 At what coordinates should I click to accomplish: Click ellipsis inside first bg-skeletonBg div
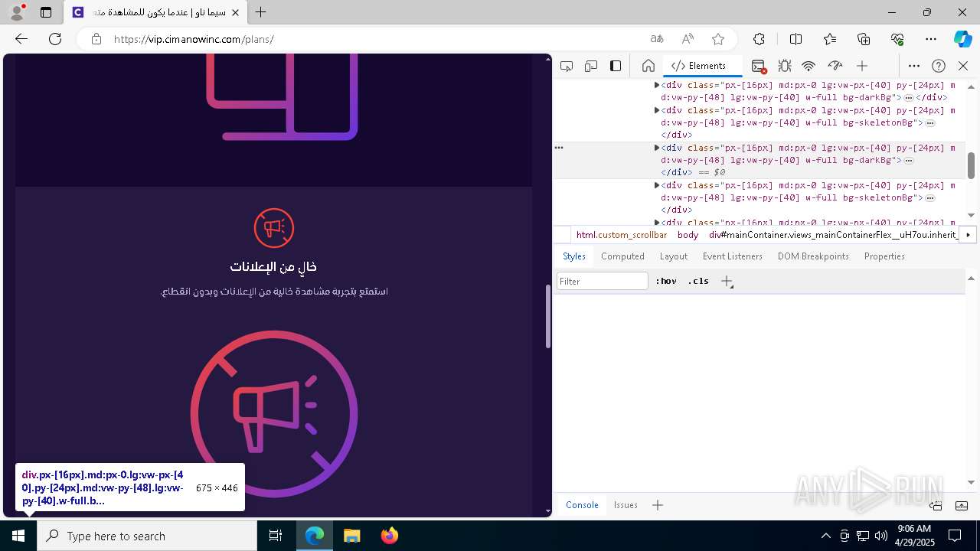click(930, 122)
